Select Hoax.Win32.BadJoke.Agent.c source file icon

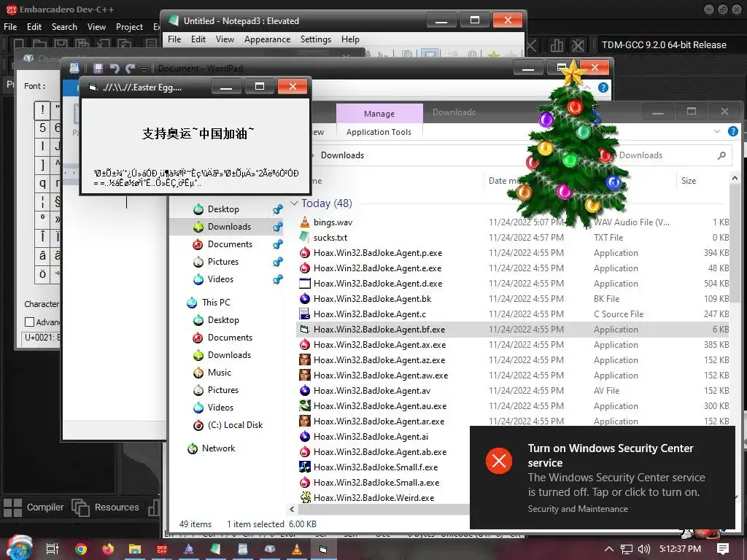(x=305, y=314)
